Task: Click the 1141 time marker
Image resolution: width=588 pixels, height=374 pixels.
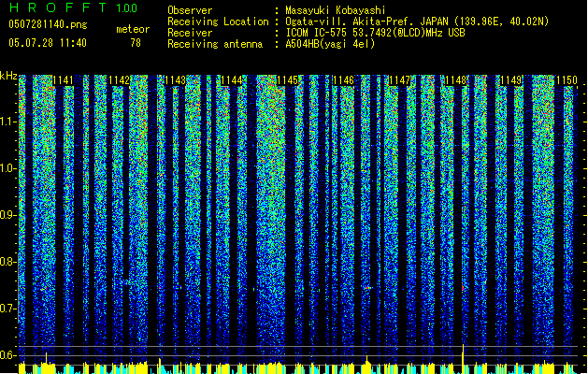Action: pyautogui.click(x=63, y=80)
